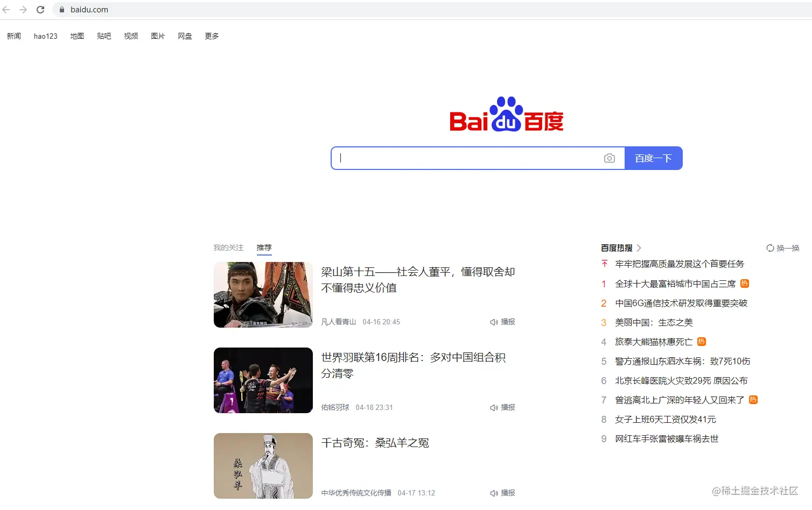
Task: Click the baidu.com address bar URL
Action: point(89,10)
